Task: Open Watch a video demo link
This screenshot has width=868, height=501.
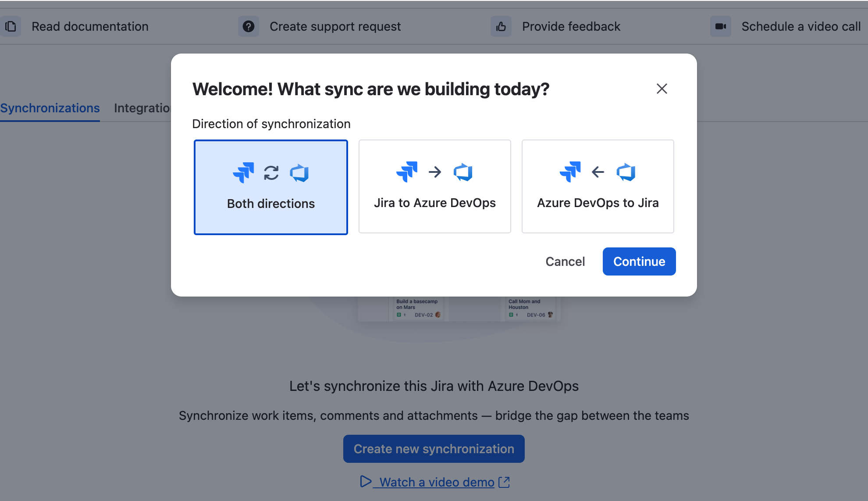Action: click(437, 482)
